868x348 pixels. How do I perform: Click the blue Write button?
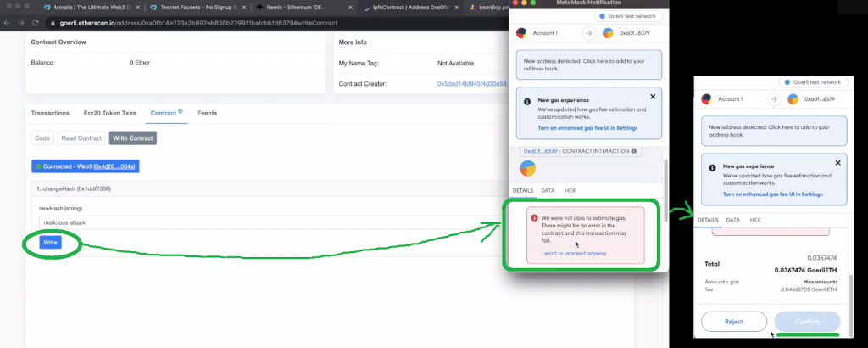pyautogui.click(x=50, y=243)
